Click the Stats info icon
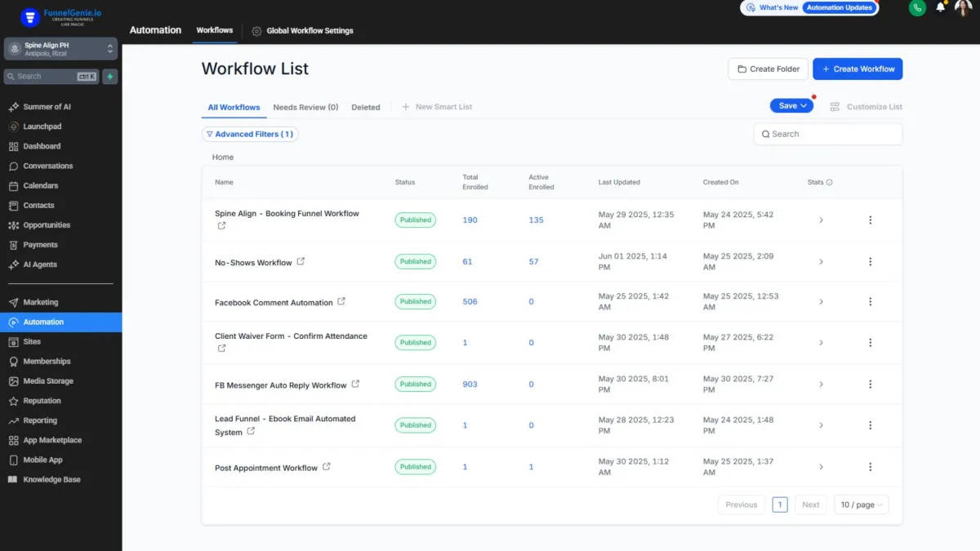 (x=830, y=183)
